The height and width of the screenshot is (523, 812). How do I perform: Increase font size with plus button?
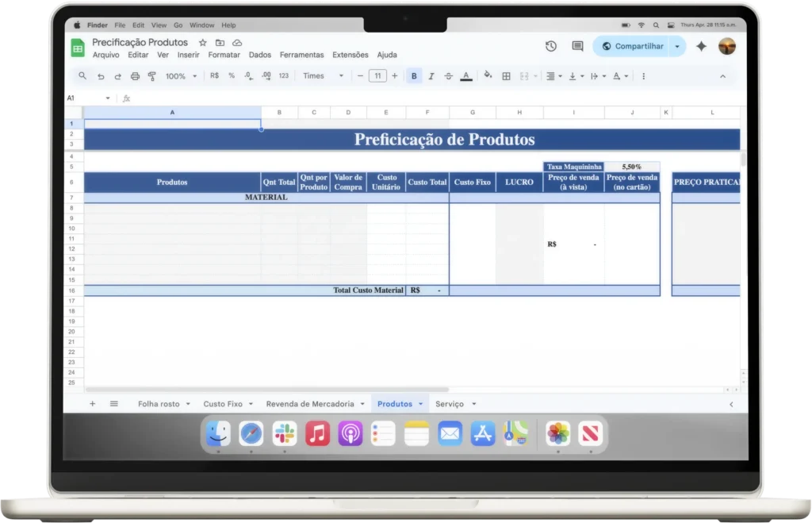coord(395,75)
